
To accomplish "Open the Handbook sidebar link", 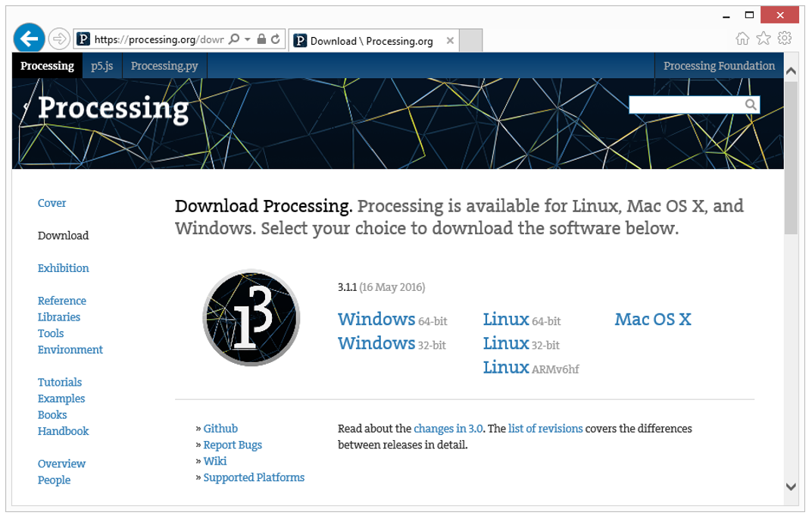I will tap(63, 431).
